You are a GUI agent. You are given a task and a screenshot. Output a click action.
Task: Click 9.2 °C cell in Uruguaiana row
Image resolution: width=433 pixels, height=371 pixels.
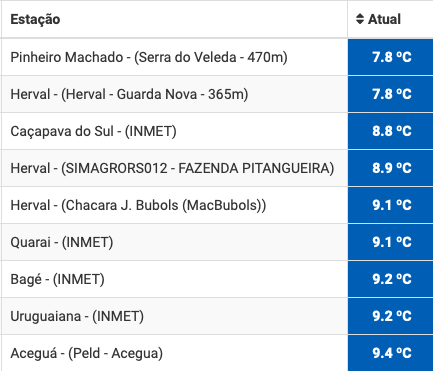point(390,316)
